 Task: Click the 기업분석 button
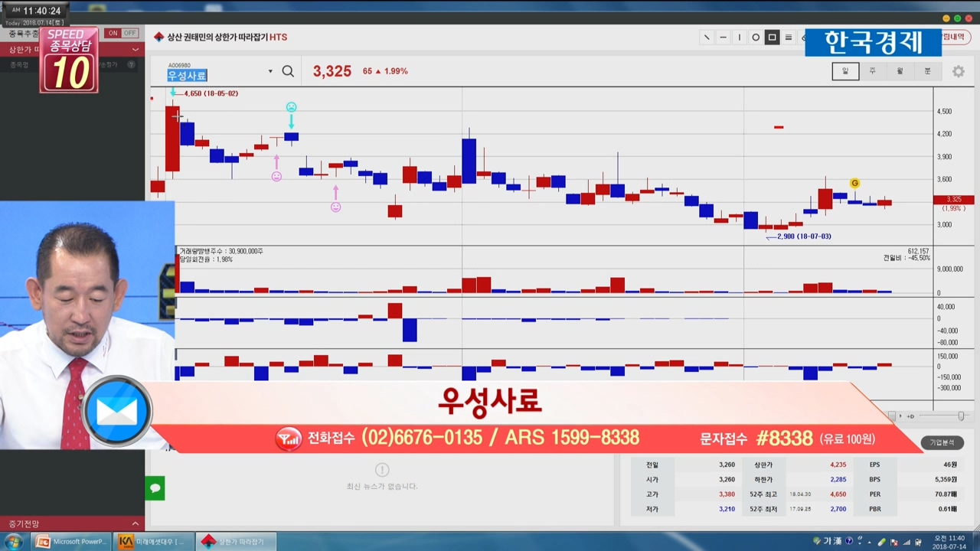[942, 442]
